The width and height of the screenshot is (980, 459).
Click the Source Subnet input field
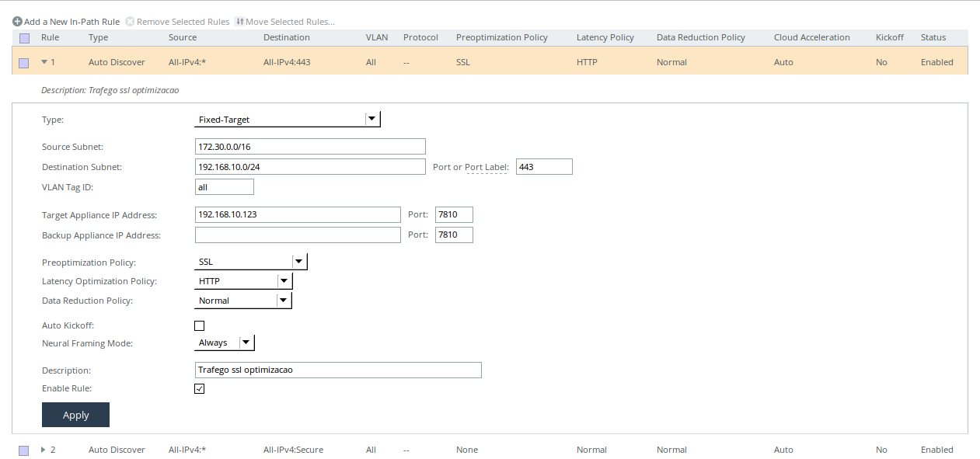[x=310, y=147]
